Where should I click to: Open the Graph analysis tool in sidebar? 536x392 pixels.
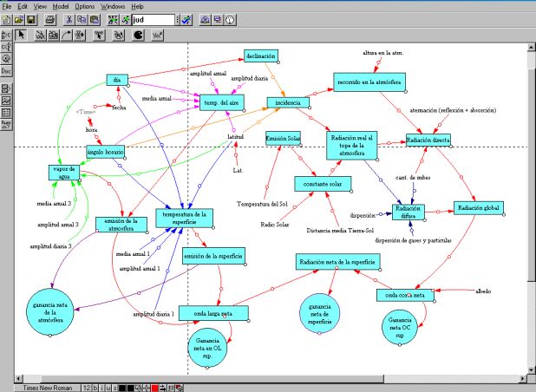coord(6,101)
